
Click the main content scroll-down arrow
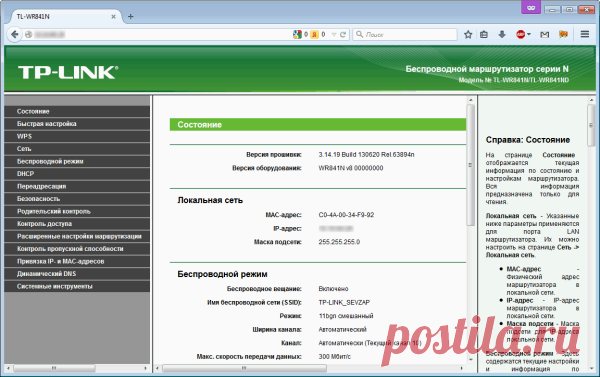[471, 359]
